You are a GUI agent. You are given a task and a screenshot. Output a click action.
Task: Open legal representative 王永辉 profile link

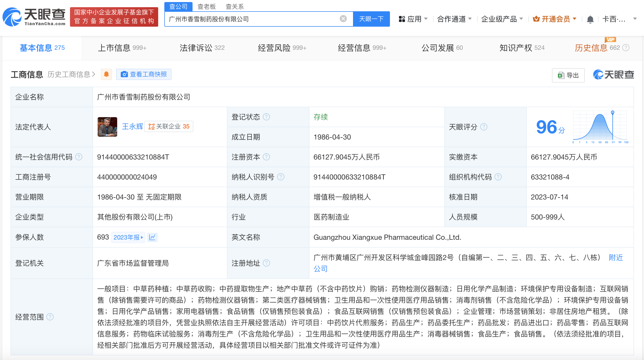tap(133, 126)
